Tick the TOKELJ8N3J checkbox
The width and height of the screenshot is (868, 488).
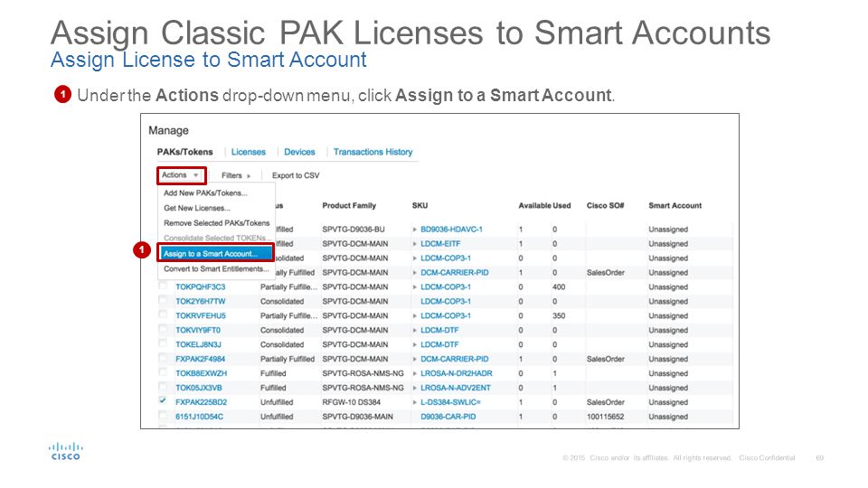[x=163, y=343]
